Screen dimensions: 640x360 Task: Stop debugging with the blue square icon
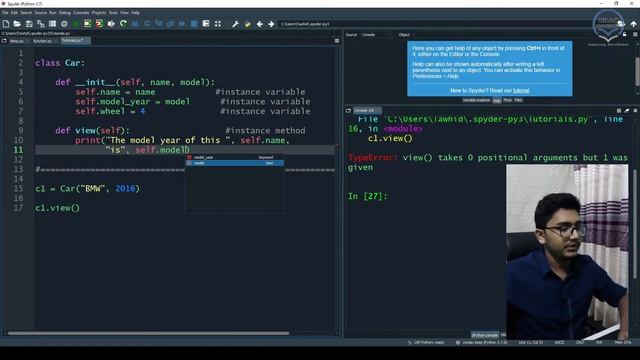(x=194, y=24)
